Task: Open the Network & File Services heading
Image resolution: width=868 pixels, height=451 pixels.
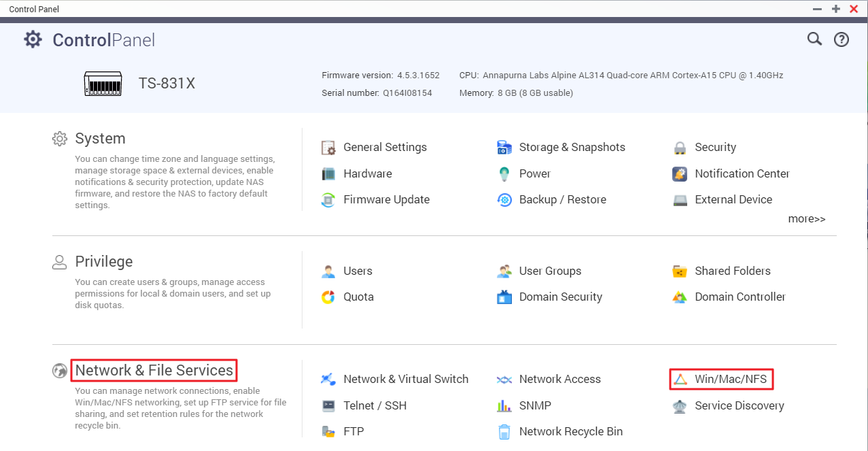Action: pos(154,371)
